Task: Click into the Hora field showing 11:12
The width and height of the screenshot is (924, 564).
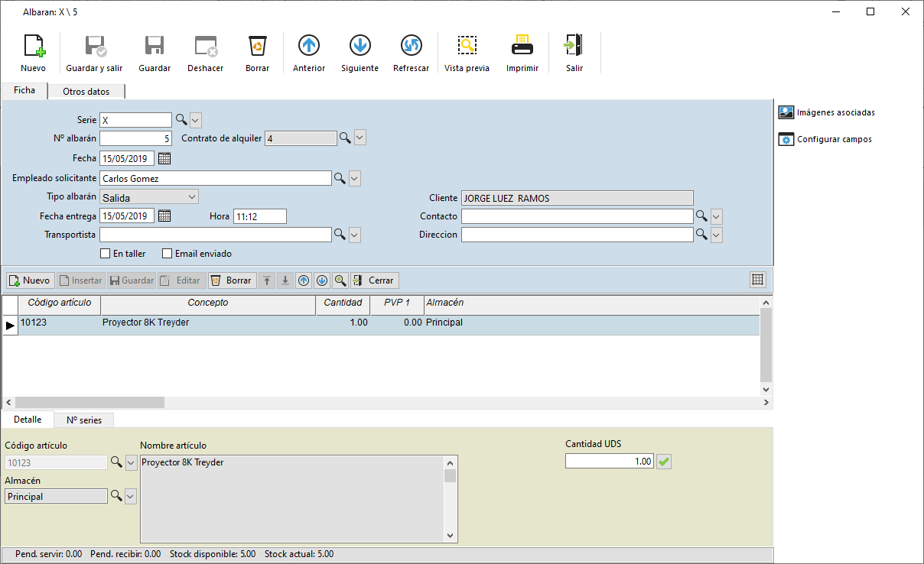Action: (x=259, y=216)
